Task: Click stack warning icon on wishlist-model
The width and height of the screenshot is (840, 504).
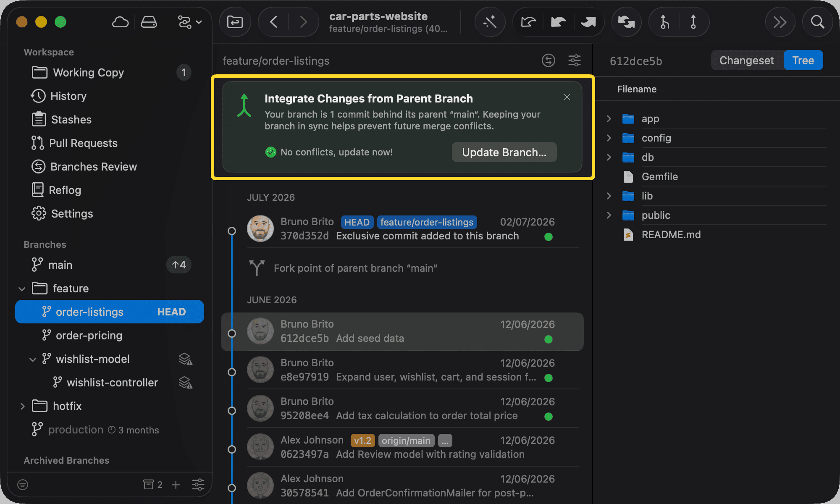Action: (185, 359)
